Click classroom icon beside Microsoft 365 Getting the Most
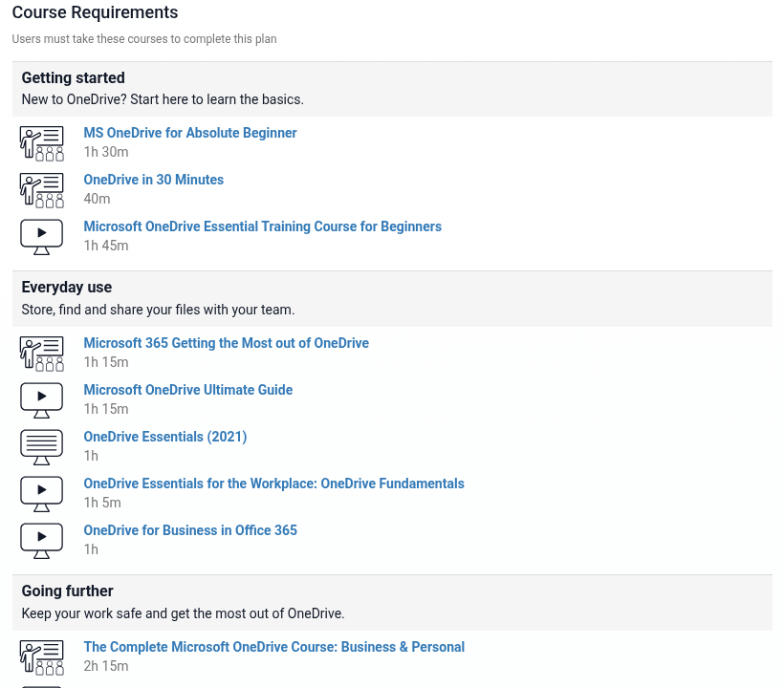The width and height of the screenshot is (784, 688). point(41,354)
